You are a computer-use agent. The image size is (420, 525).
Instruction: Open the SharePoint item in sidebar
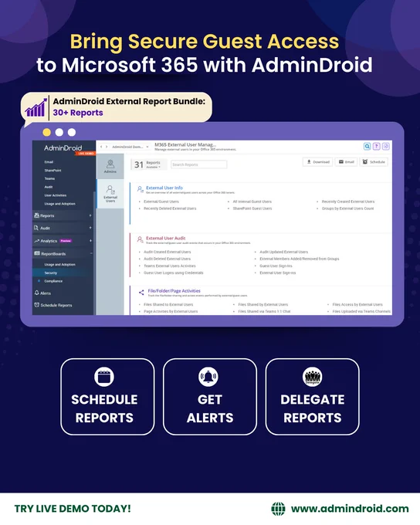(52, 171)
